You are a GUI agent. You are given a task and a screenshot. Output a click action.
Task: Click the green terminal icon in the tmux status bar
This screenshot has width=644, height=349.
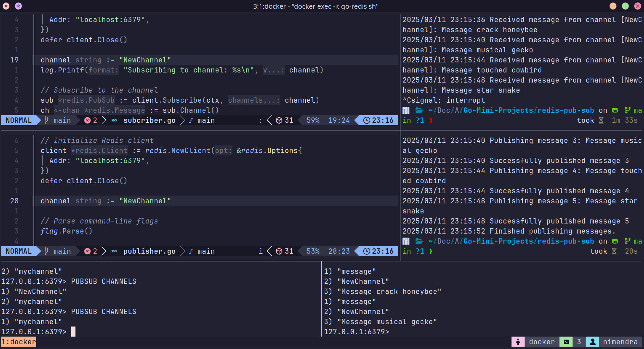[566, 342]
